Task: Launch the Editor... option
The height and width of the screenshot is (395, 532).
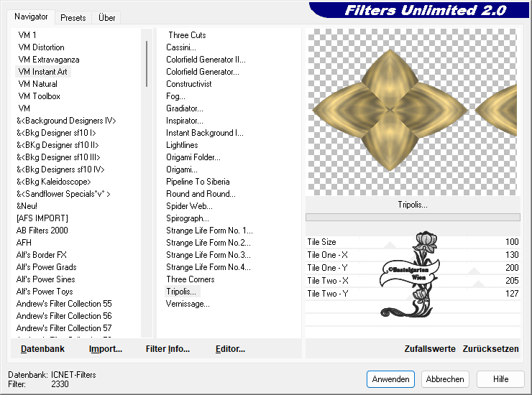Action: tap(230, 349)
